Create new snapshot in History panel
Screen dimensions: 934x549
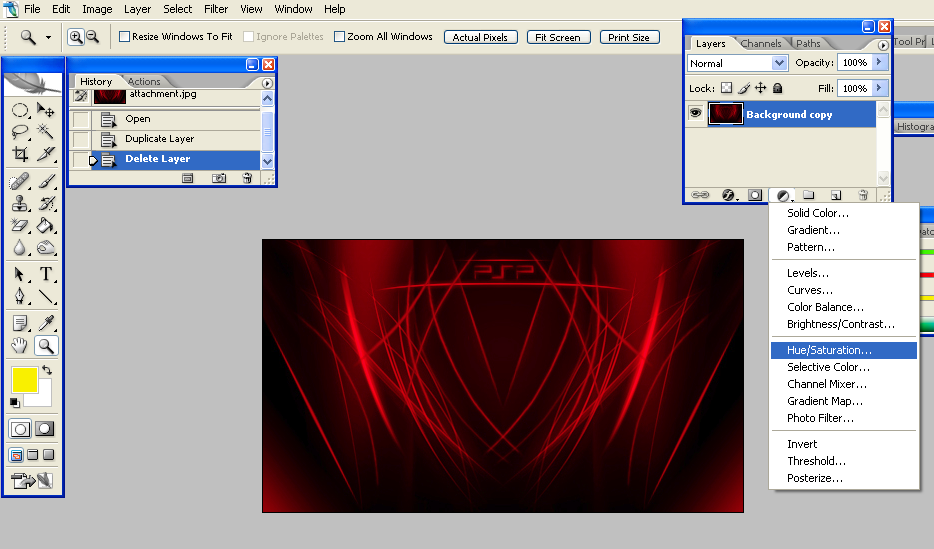click(219, 178)
